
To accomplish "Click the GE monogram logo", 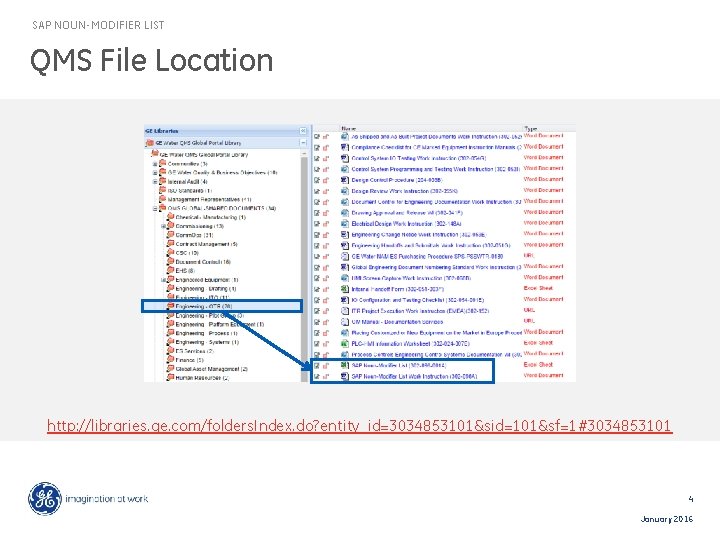I will click(45, 499).
